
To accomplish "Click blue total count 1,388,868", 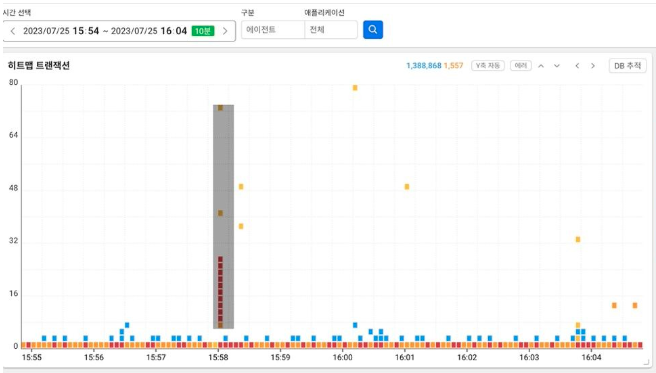I will 424,66.
